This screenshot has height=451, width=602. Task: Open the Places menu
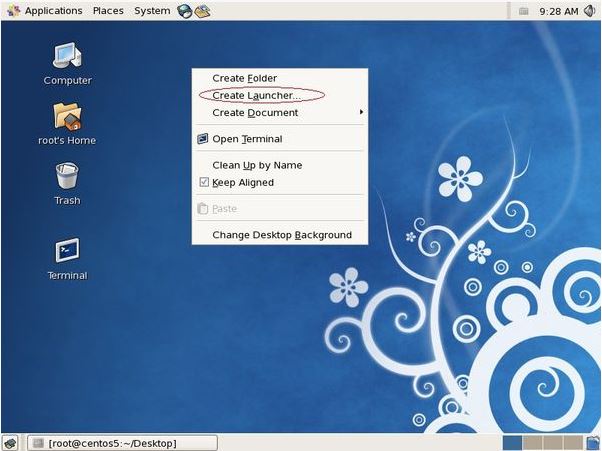click(108, 11)
